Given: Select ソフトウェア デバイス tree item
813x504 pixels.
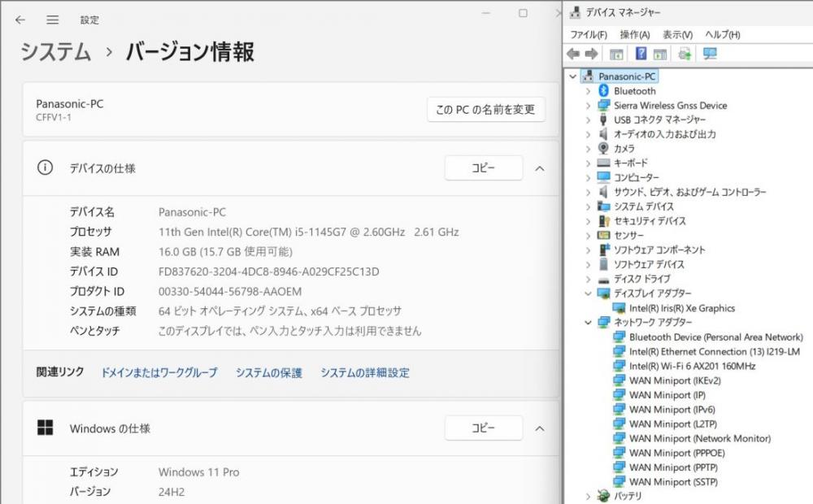Looking at the screenshot, I should tap(649, 264).
